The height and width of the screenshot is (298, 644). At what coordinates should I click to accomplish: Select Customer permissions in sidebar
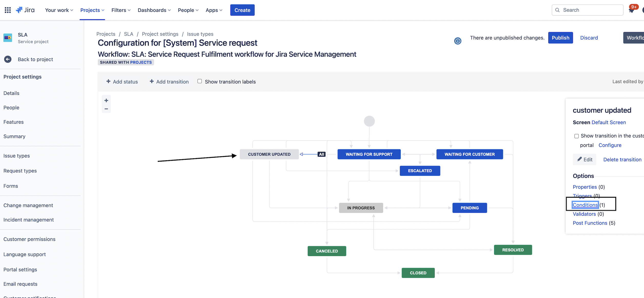click(x=30, y=239)
